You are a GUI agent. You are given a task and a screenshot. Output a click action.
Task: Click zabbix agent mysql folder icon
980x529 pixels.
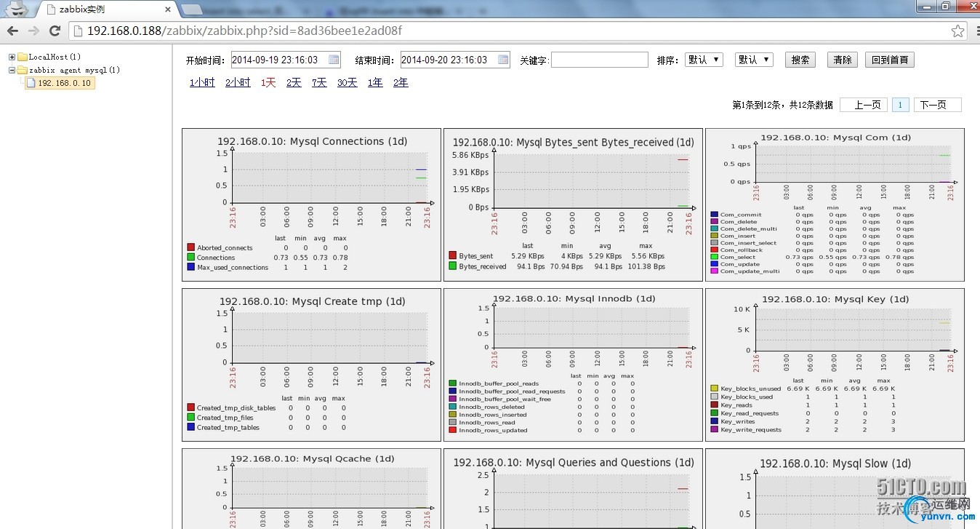point(23,70)
